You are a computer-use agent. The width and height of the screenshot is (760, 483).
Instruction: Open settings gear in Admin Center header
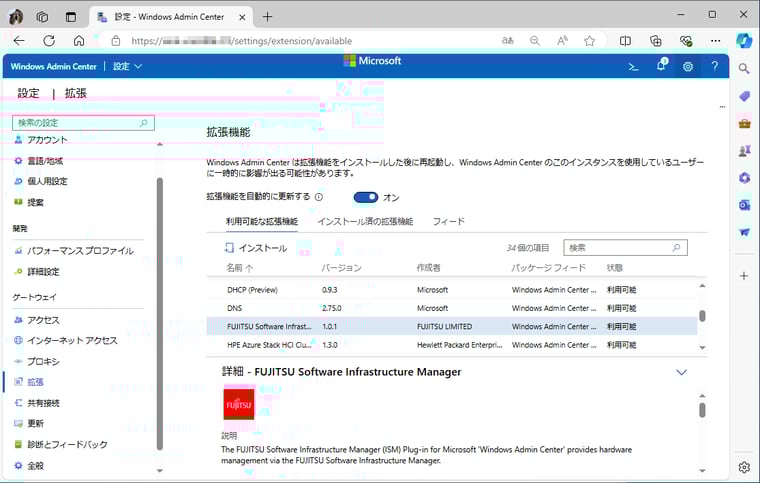click(688, 67)
